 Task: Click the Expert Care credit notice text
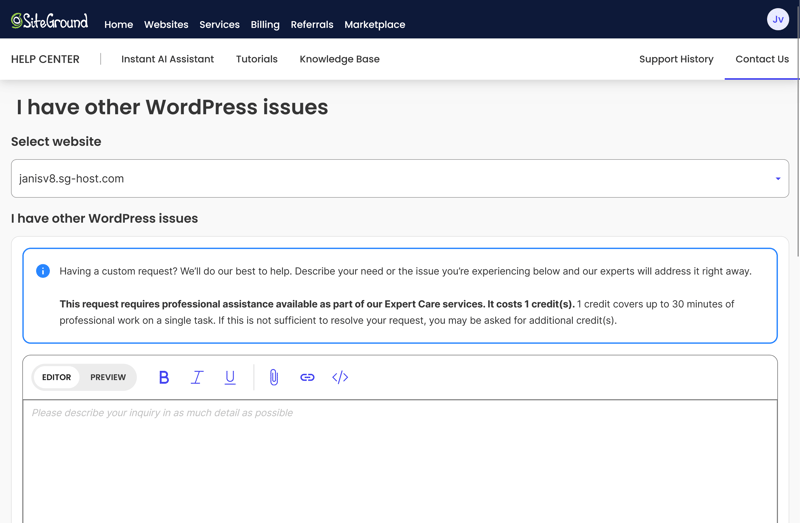click(x=396, y=312)
